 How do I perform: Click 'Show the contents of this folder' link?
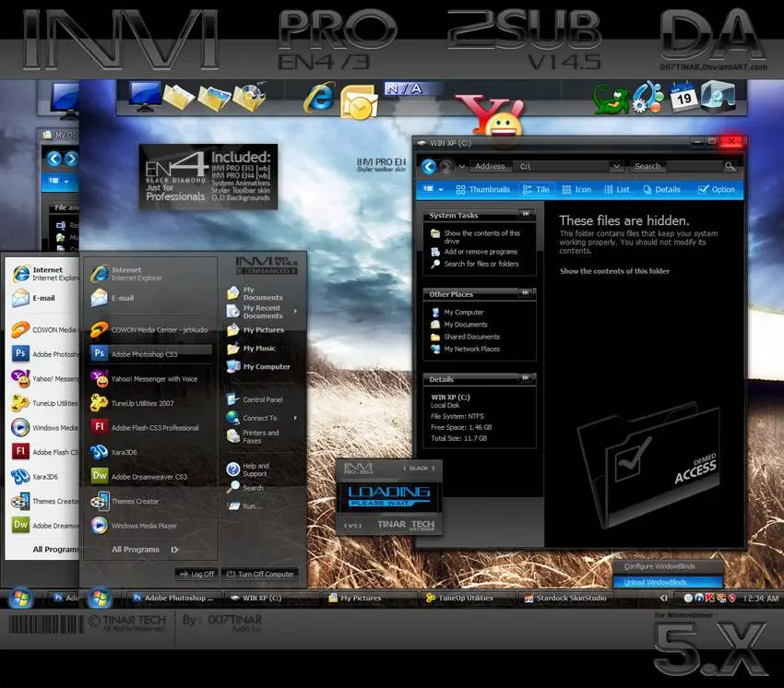tap(614, 271)
